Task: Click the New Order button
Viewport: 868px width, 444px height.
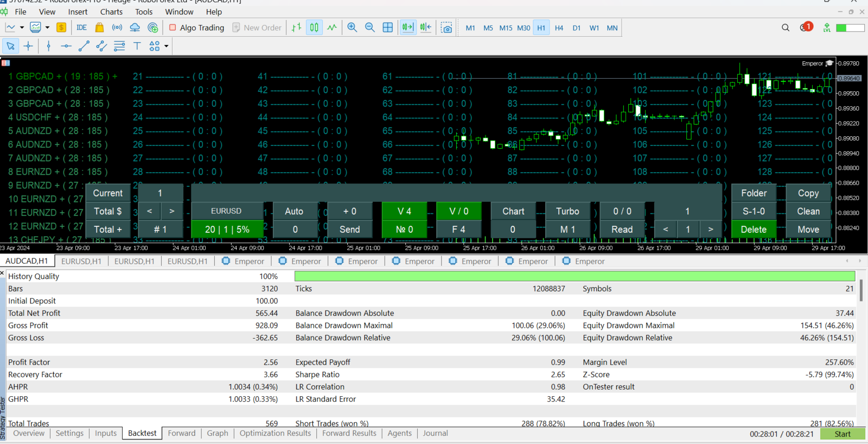Action: pyautogui.click(x=257, y=28)
